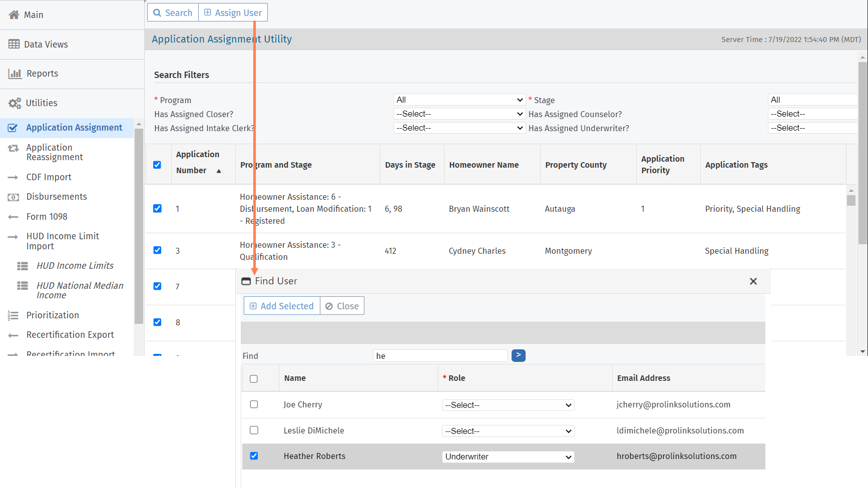Viewport: 868px width, 488px height.
Task: Uncheck Heather Roberts user checkbox
Action: tap(254, 456)
